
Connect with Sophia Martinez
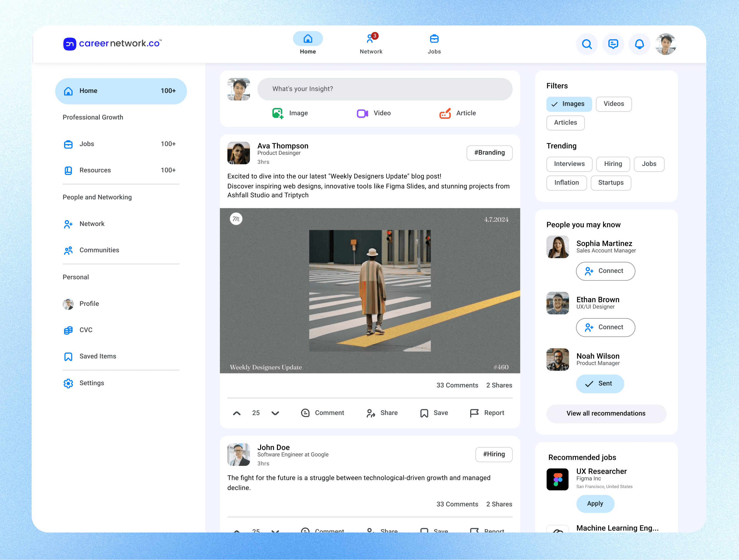point(605,271)
